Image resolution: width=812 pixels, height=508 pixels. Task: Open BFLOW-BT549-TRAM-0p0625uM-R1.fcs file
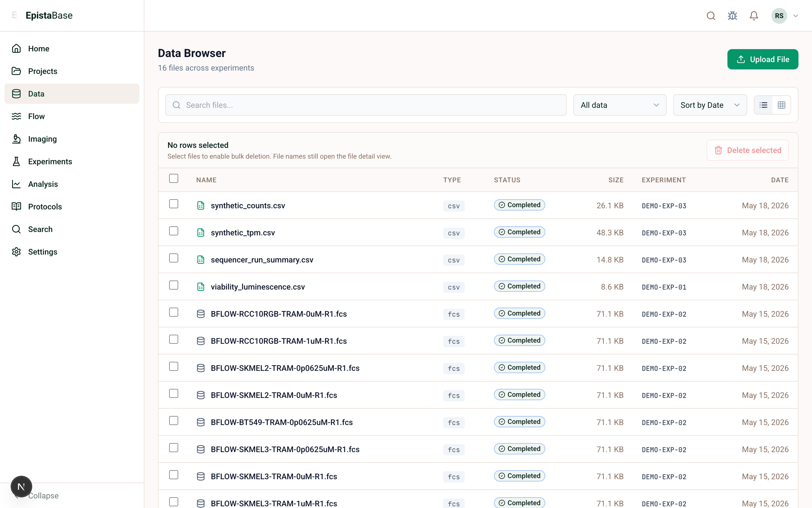coord(281,422)
